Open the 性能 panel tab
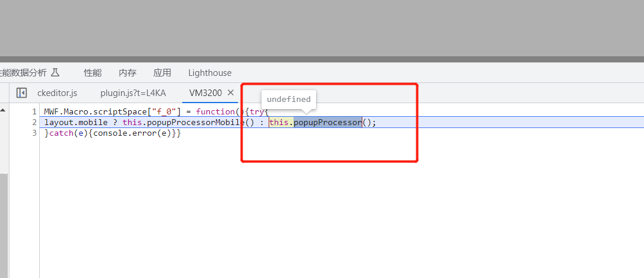This screenshot has width=644, height=278. point(93,73)
